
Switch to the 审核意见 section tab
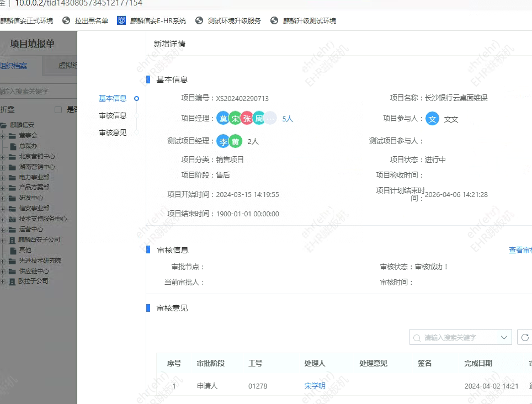coord(112,132)
